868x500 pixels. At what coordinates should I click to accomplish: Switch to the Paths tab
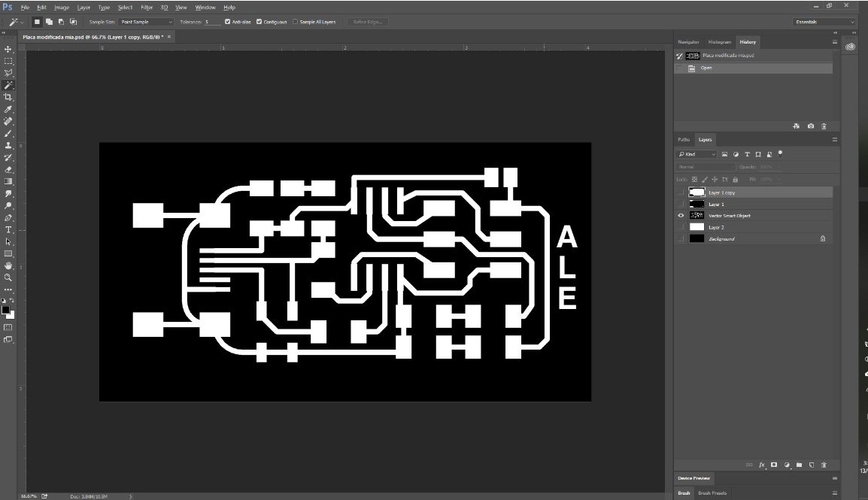pos(684,140)
